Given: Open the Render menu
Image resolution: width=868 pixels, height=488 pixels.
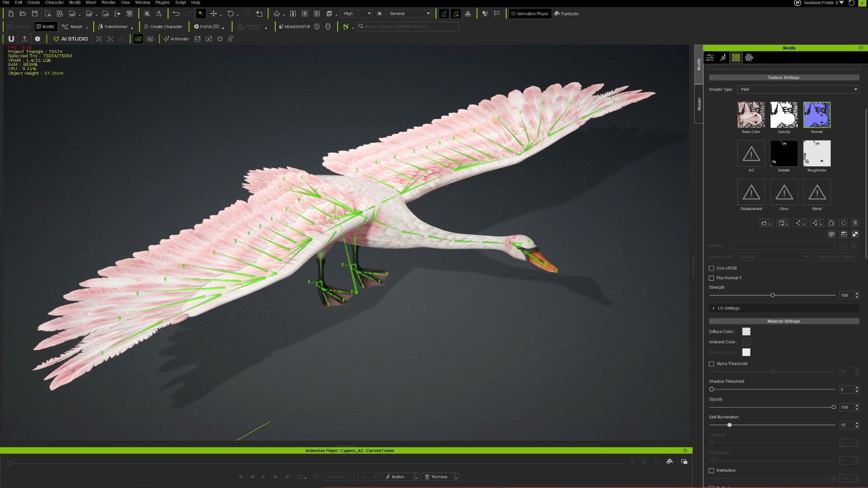Looking at the screenshot, I should pos(108,3).
